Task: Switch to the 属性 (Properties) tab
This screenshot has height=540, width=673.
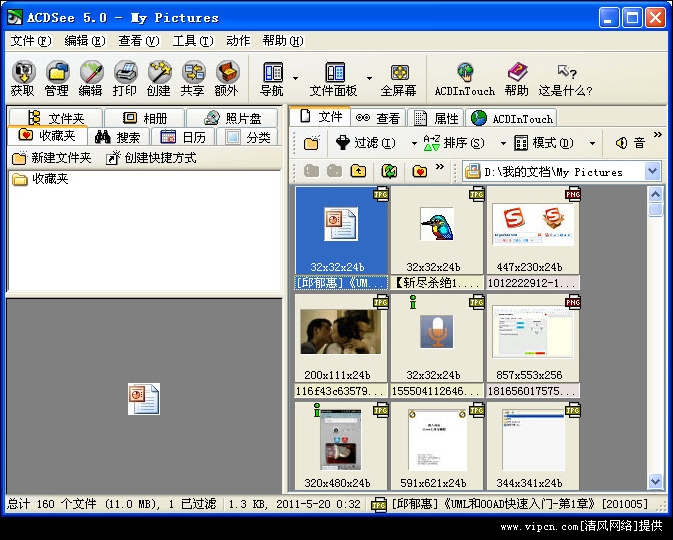Action: click(436, 118)
